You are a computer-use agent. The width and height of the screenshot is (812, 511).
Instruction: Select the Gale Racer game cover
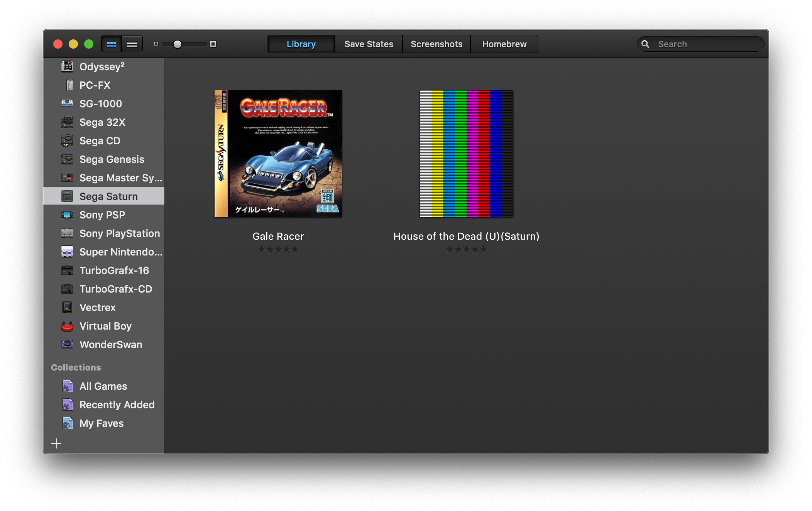(x=278, y=154)
